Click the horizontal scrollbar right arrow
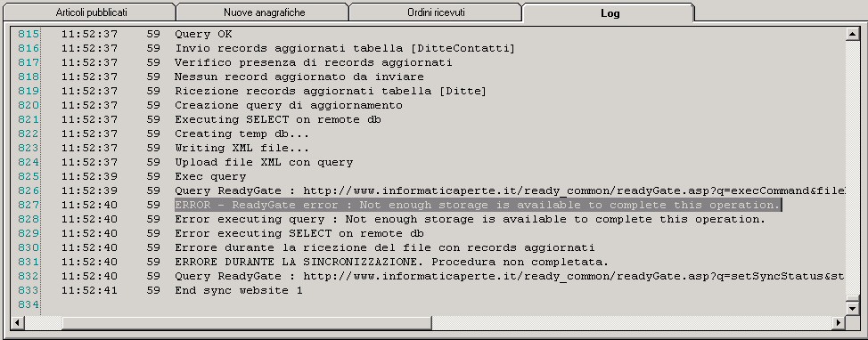The height and width of the screenshot is (340, 868). (839, 322)
